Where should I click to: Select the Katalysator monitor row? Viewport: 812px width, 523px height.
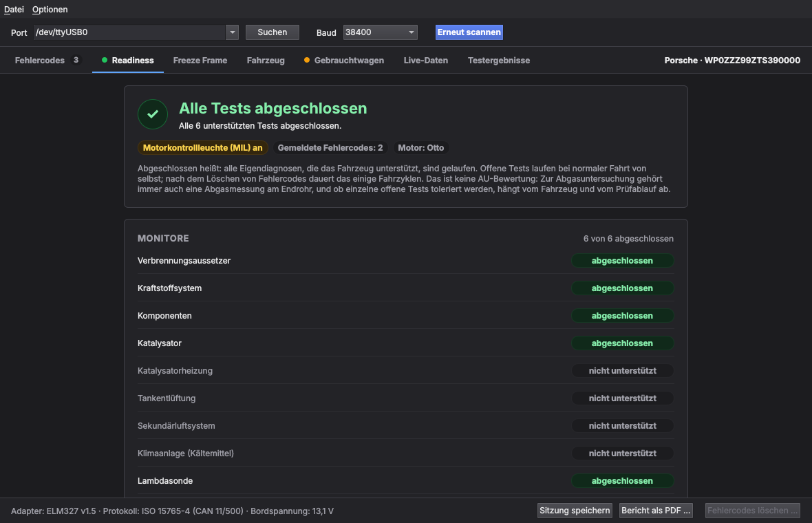click(405, 343)
